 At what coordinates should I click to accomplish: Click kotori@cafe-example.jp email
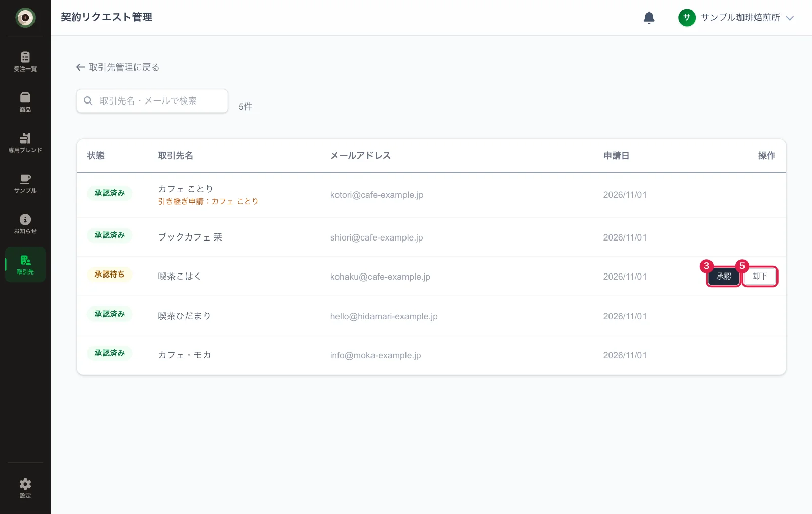click(x=377, y=195)
